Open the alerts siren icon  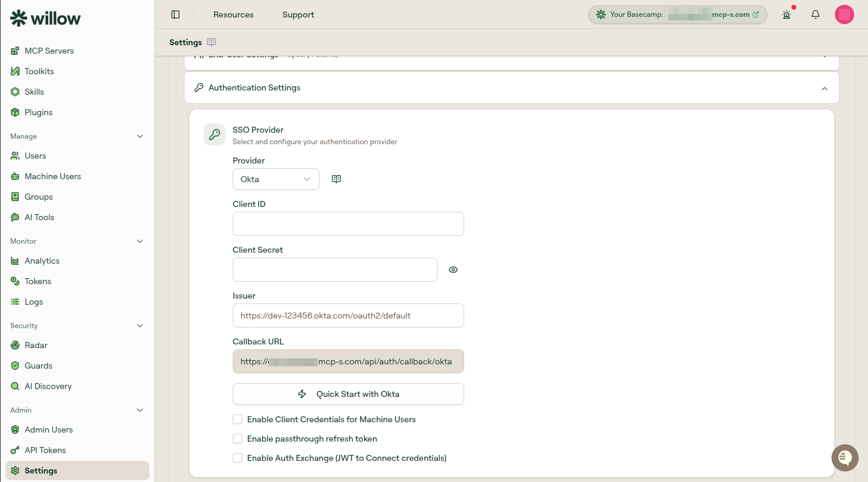(787, 14)
